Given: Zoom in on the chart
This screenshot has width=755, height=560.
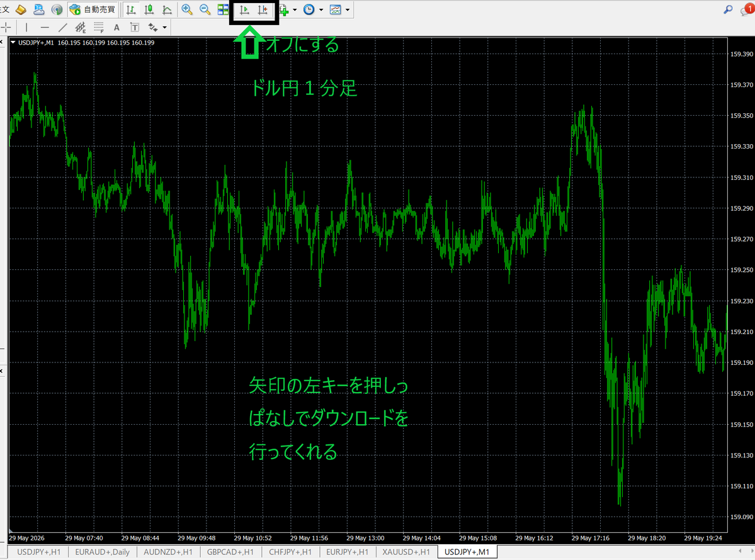Looking at the screenshot, I should (187, 9).
